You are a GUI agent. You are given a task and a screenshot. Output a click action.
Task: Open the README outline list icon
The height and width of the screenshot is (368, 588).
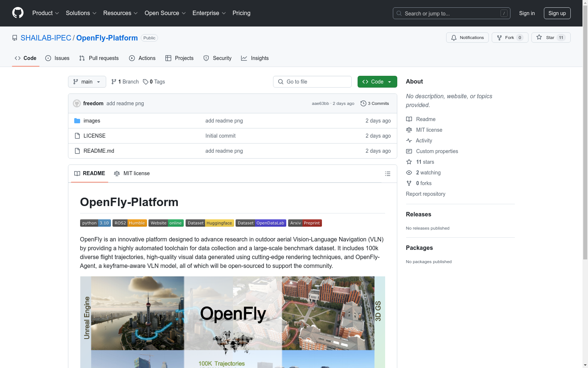pyautogui.click(x=388, y=174)
